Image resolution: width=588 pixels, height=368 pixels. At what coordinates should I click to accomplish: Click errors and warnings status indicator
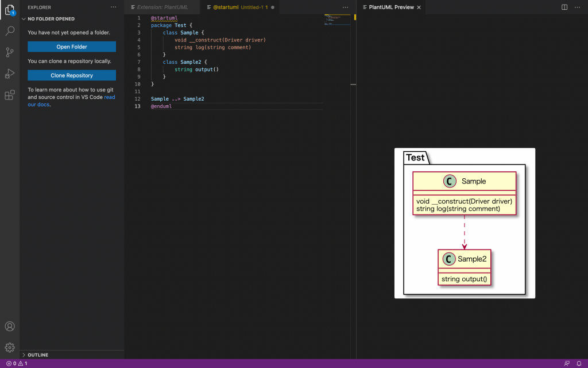pos(17,363)
